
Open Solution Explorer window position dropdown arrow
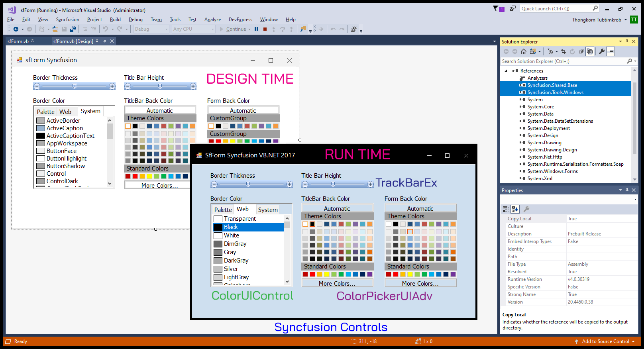620,41
